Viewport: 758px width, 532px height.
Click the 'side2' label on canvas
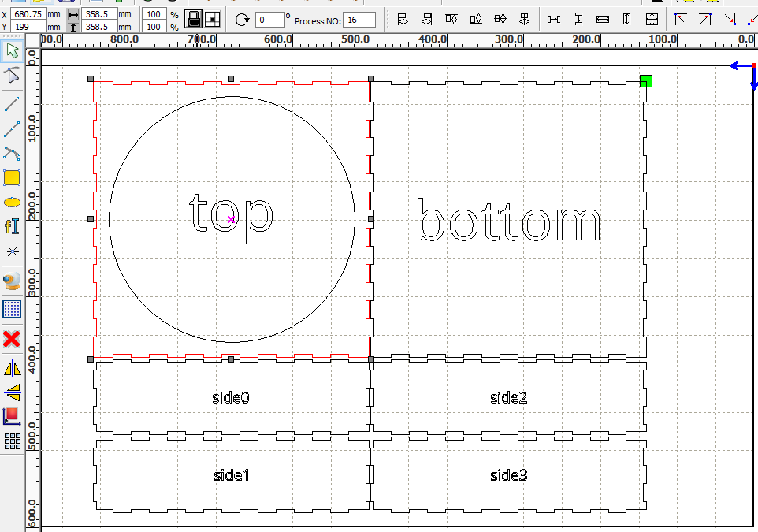point(508,397)
